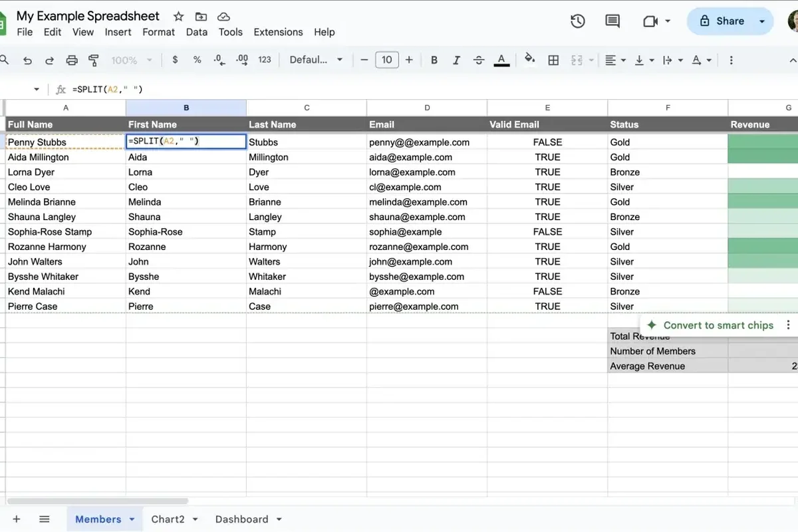Open version history clock icon
The height and width of the screenshot is (532, 798).
578,21
